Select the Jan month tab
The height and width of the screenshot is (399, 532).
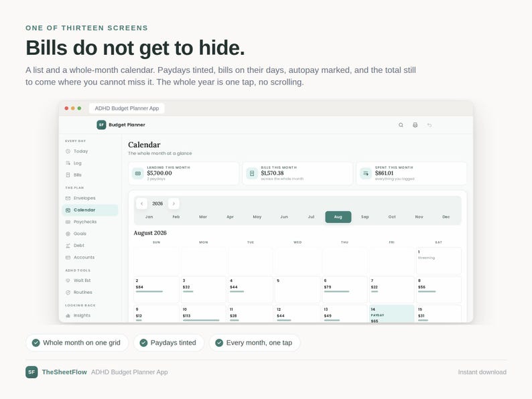tap(149, 217)
